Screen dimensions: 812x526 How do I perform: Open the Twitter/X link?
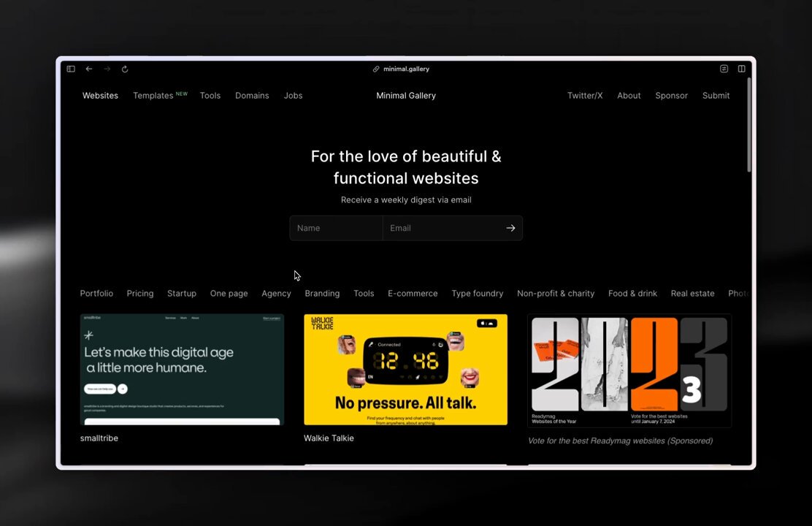click(585, 96)
